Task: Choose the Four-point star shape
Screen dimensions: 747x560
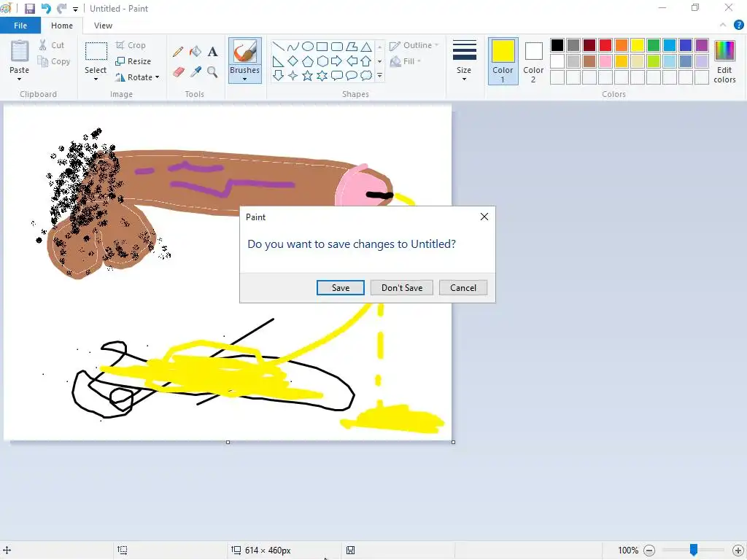Action: pyautogui.click(x=293, y=75)
